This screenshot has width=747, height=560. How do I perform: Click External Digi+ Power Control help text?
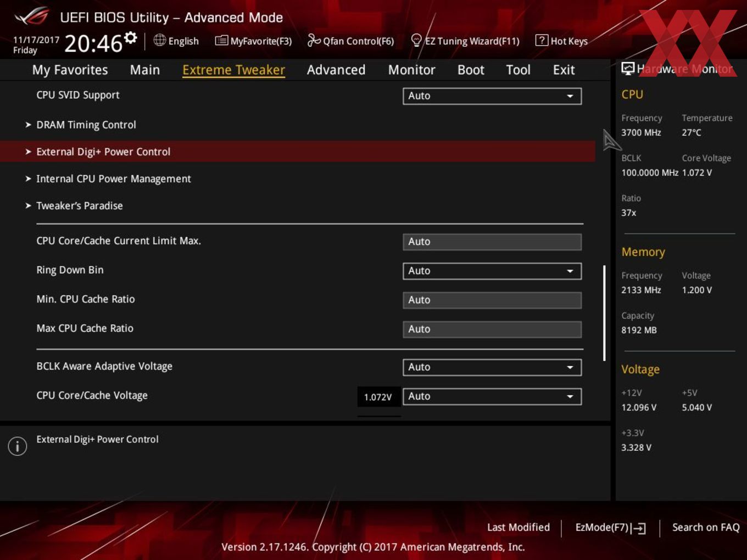pos(97,439)
